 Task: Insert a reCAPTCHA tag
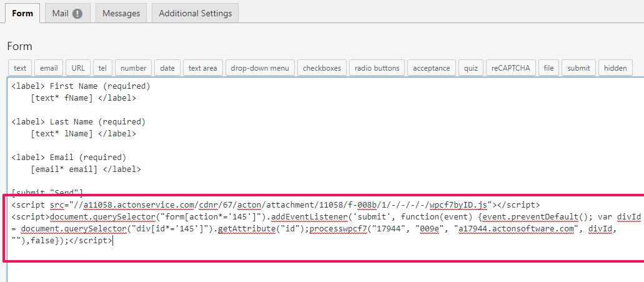point(510,68)
